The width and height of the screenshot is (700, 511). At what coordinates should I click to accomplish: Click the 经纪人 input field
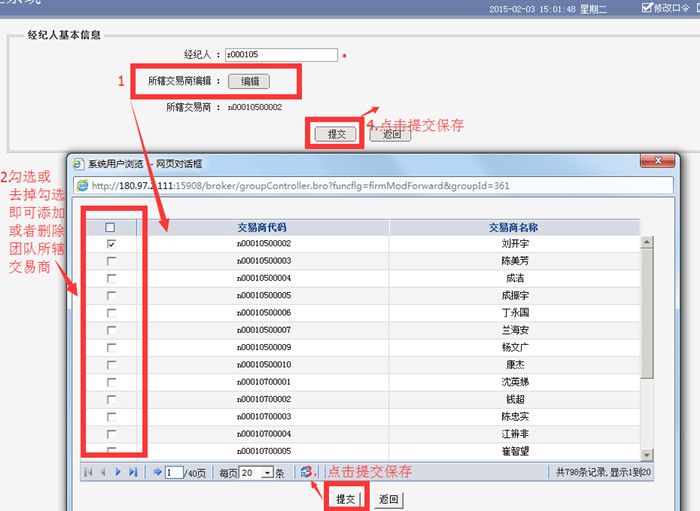280,55
